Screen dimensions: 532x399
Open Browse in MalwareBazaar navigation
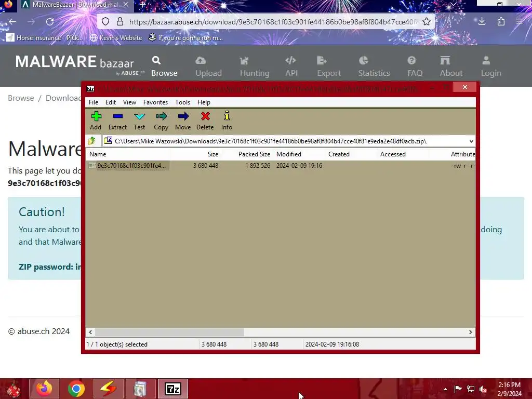coord(164,66)
